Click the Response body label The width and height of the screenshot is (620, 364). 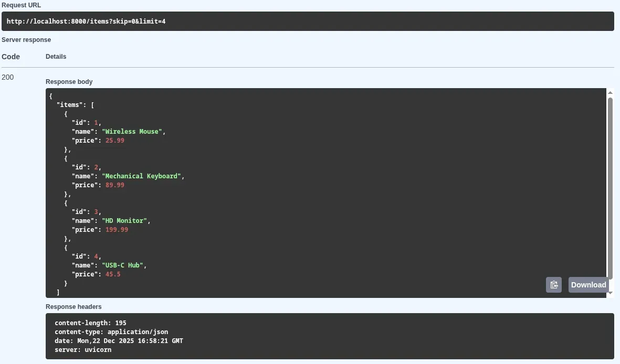69,82
